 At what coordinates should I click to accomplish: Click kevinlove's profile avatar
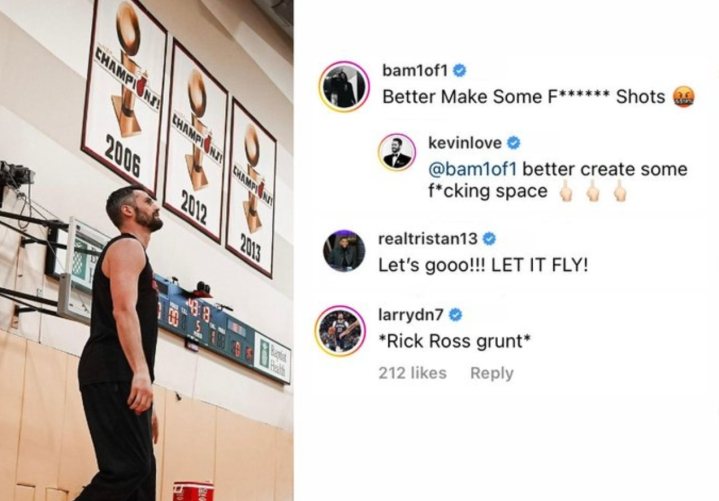point(397,153)
